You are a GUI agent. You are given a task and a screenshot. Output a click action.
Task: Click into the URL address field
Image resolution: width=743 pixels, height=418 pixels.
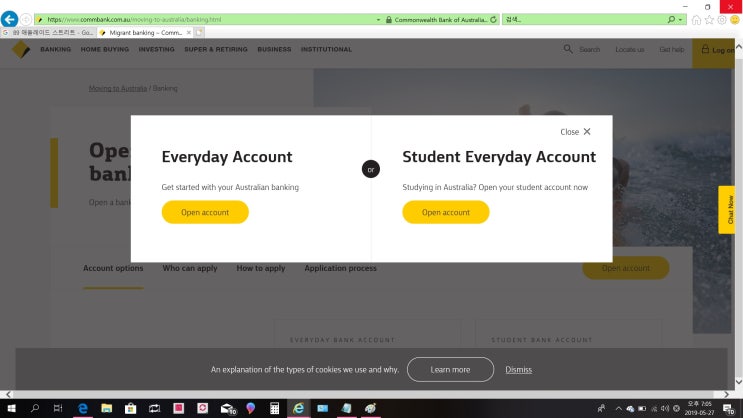click(208, 19)
